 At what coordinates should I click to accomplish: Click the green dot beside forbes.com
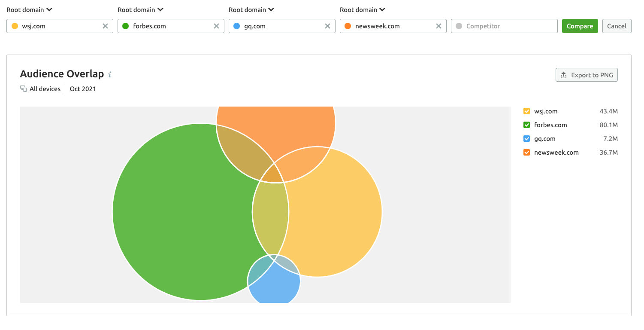(x=126, y=26)
